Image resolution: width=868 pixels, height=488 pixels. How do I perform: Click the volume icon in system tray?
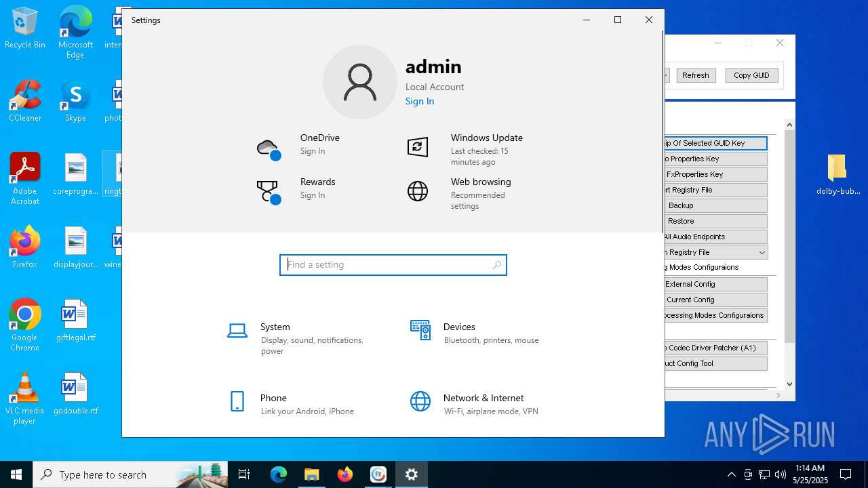(x=780, y=474)
